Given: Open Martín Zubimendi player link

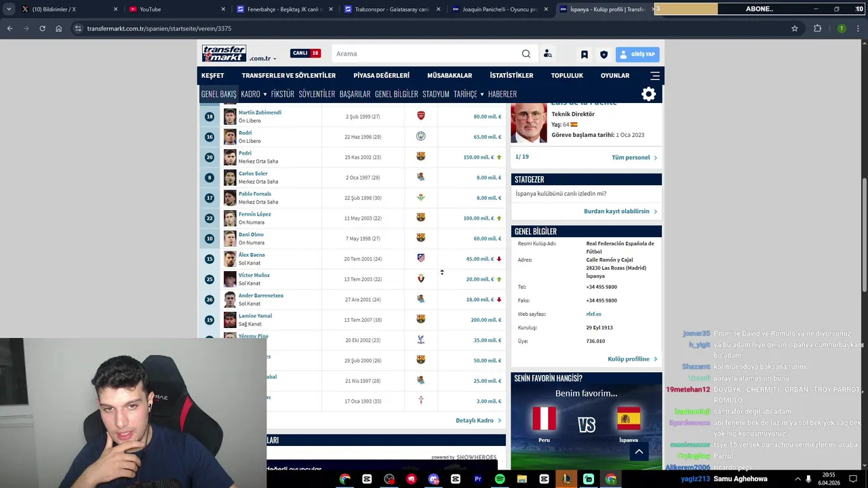Looking at the screenshot, I should click(x=260, y=113).
